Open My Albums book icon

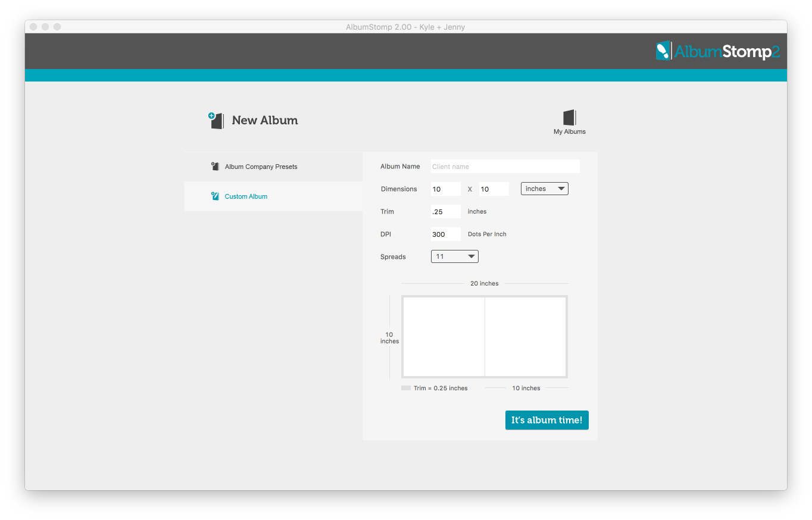pyautogui.click(x=570, y=117)
